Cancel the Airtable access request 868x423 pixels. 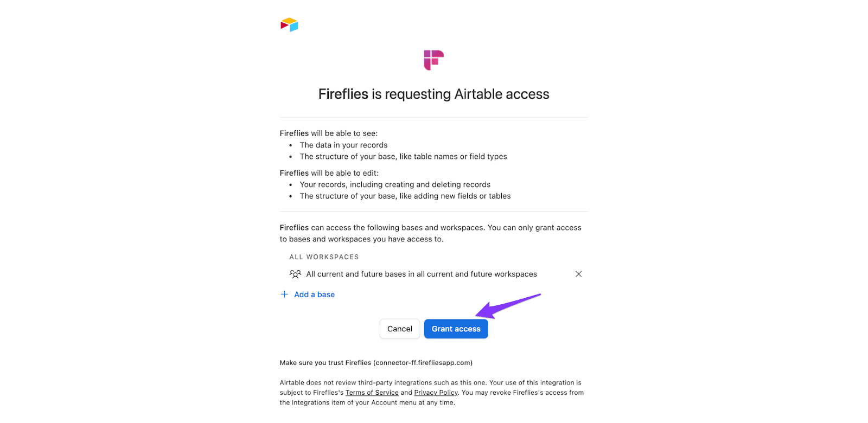(400, 329)
